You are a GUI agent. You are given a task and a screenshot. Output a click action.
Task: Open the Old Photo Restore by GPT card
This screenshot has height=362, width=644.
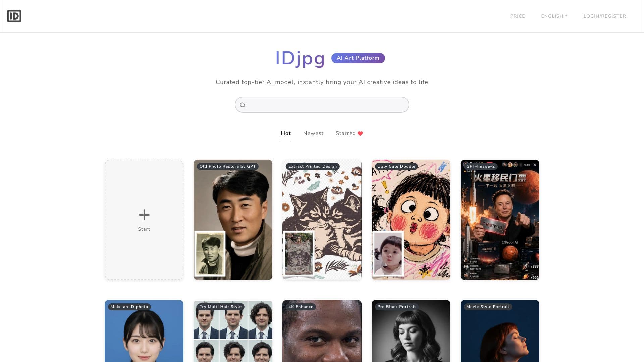click(233, 220)
